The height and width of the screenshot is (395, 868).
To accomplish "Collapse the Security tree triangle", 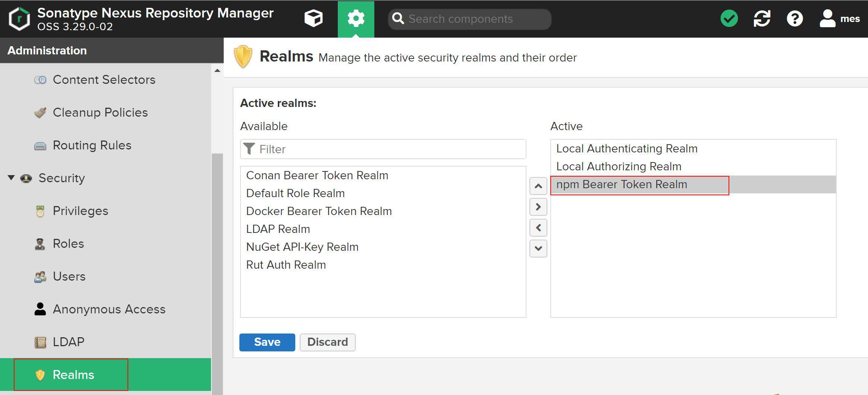I will pyautogui.click(x=12, y=178).
